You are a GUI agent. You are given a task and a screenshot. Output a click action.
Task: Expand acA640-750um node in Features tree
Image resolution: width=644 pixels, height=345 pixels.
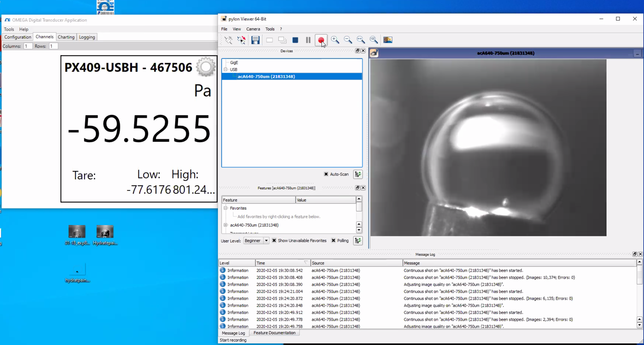pos(225,225)
